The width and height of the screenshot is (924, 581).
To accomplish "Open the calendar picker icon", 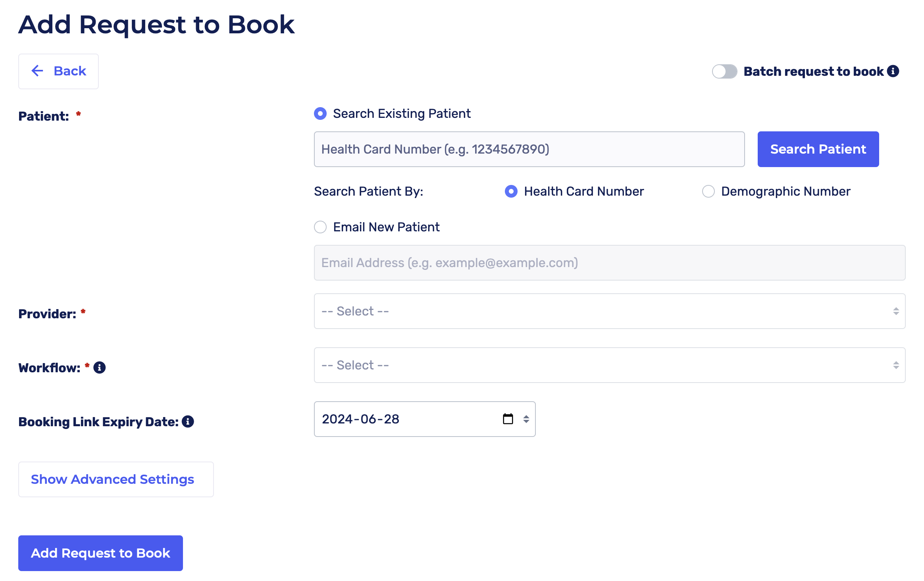I will pyautogui.click(x=508, y=419).
